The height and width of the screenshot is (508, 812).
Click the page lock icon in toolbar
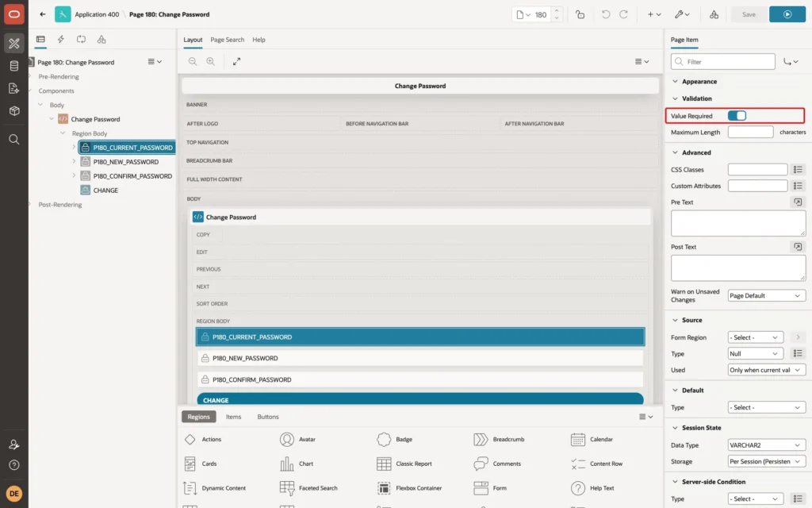click(x=580, y=14)
